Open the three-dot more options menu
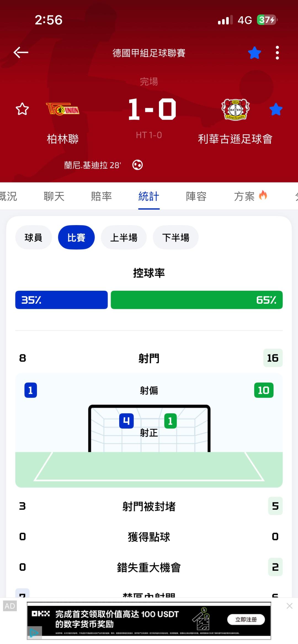The width and height of the screenshot is (298, 644). coord(277,53)
